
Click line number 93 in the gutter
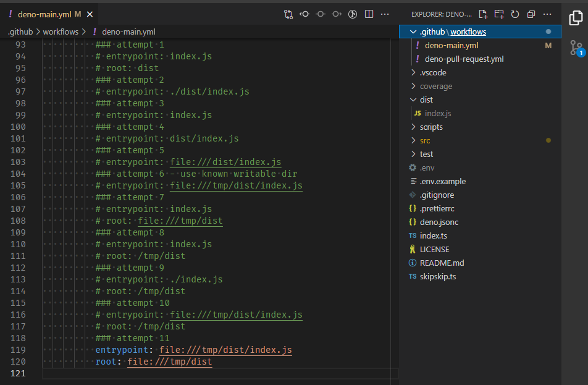click(x=20, y=44)
